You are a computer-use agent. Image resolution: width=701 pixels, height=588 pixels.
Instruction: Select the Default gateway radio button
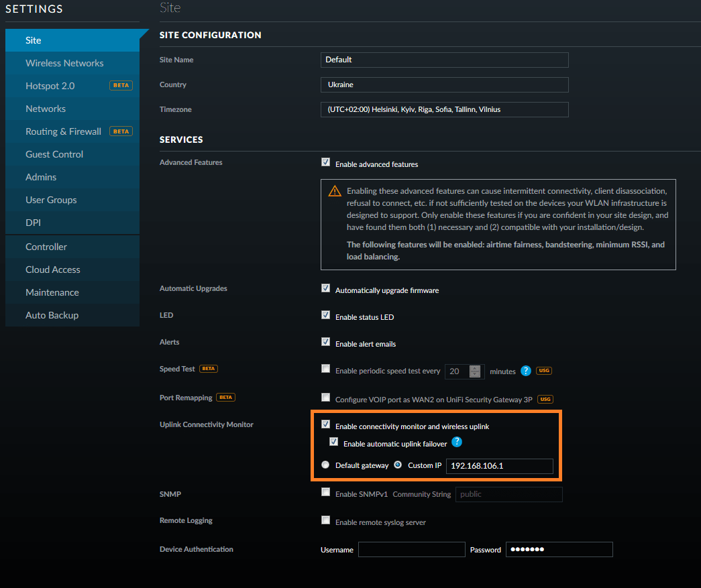click(x=326, y=465)
